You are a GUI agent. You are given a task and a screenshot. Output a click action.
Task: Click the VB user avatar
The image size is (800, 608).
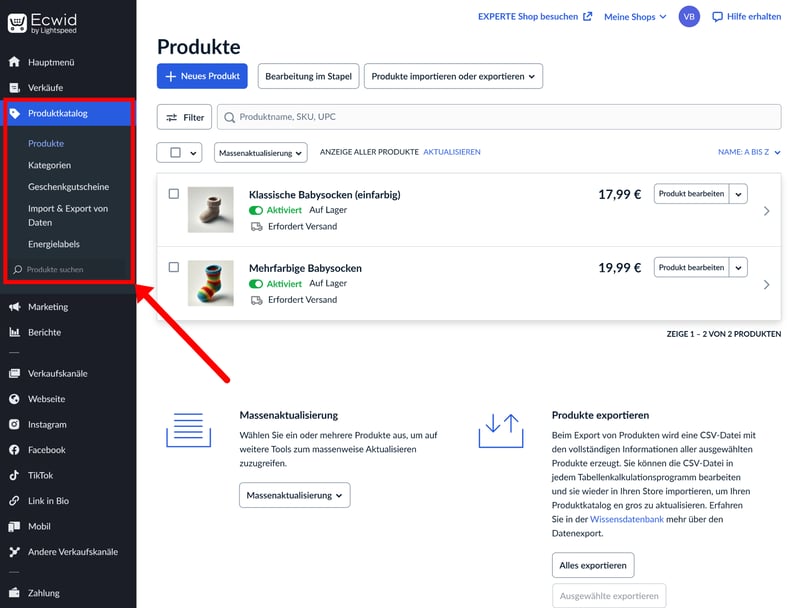[x=689, y=17]
